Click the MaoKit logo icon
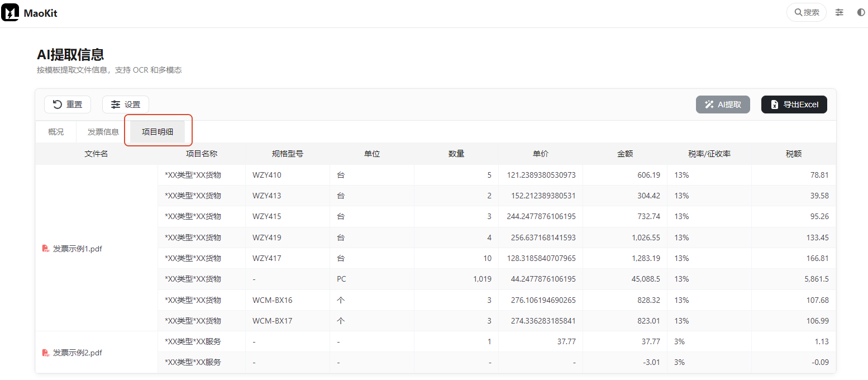868x380 pixels. coord(10,12)
